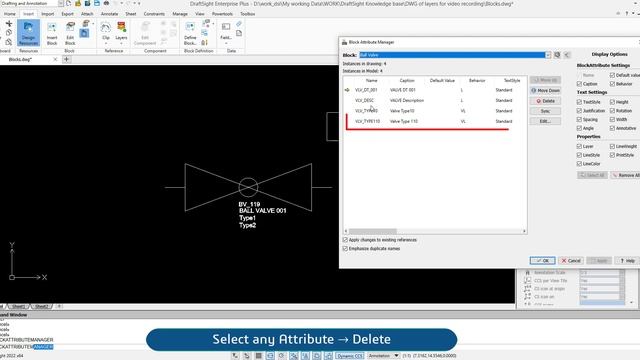Click the new document icon in quick access toolbar
The height and width of the screenshot is (360, 640).
(69, 3)
